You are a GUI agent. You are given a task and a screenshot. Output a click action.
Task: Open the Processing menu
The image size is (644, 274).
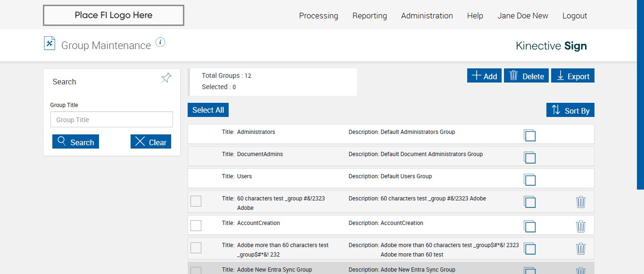[x=318, y=16]
